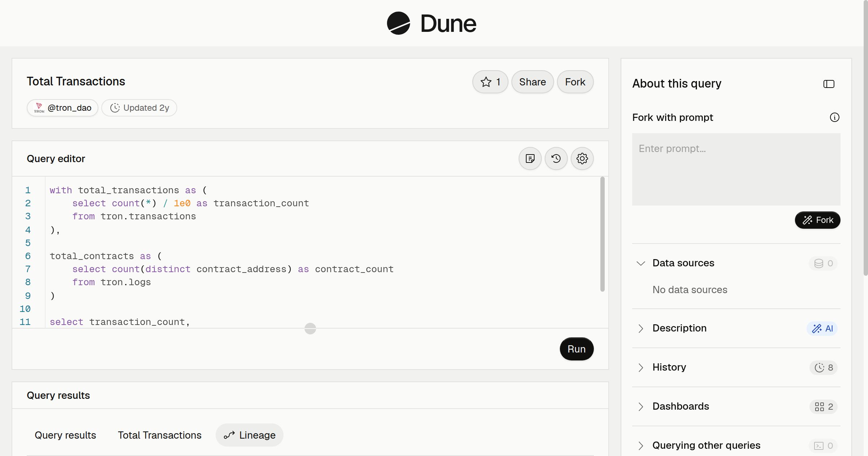Switch to the Query results tab
Viewport: 868px width, 456px height.
click(65, 435)
